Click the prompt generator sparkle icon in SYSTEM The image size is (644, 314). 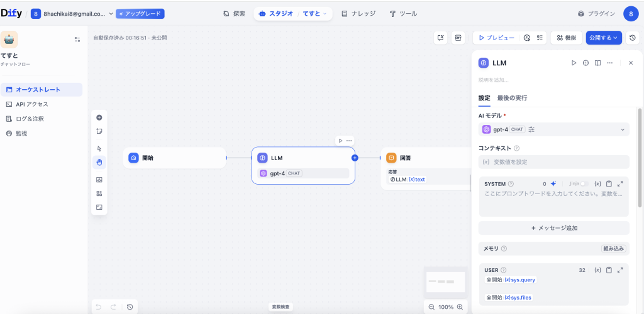(x=553, y=184)
